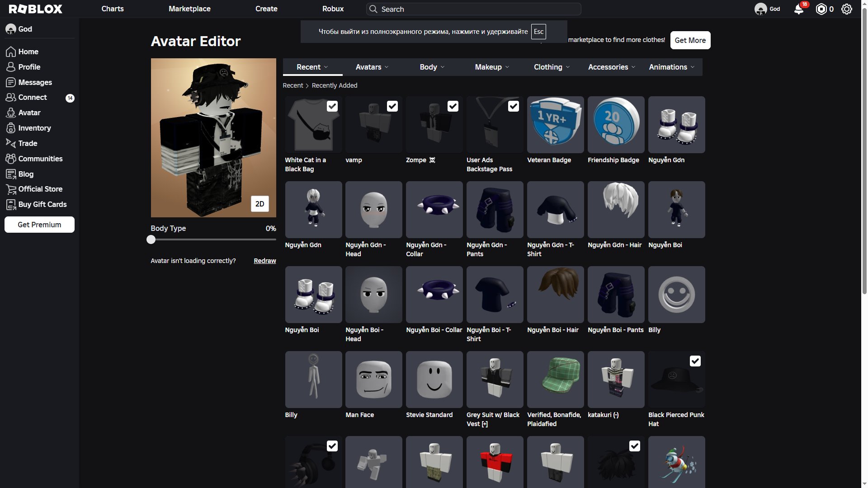The height and width of the screenshot is (488, 868).
Task: Select the Veteran Badge item
Action: (556, 125)
